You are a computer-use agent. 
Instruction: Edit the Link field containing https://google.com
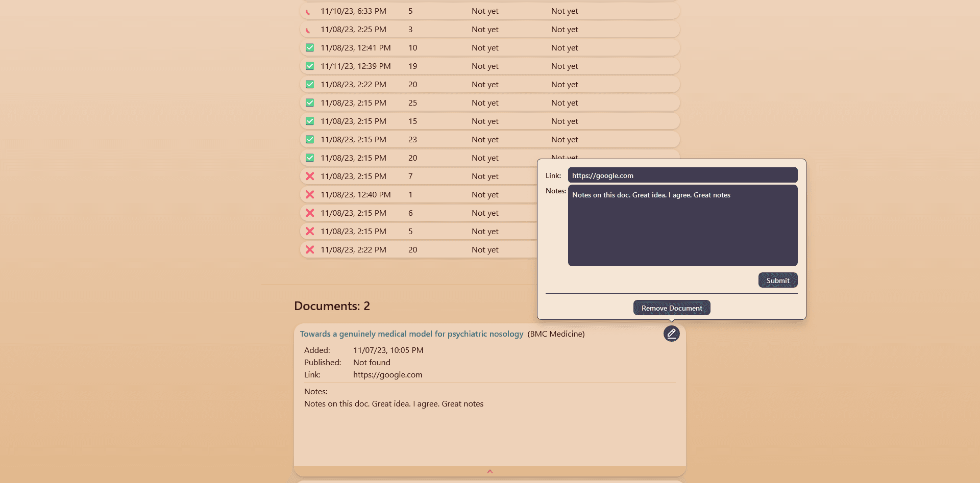click(682, 175)
